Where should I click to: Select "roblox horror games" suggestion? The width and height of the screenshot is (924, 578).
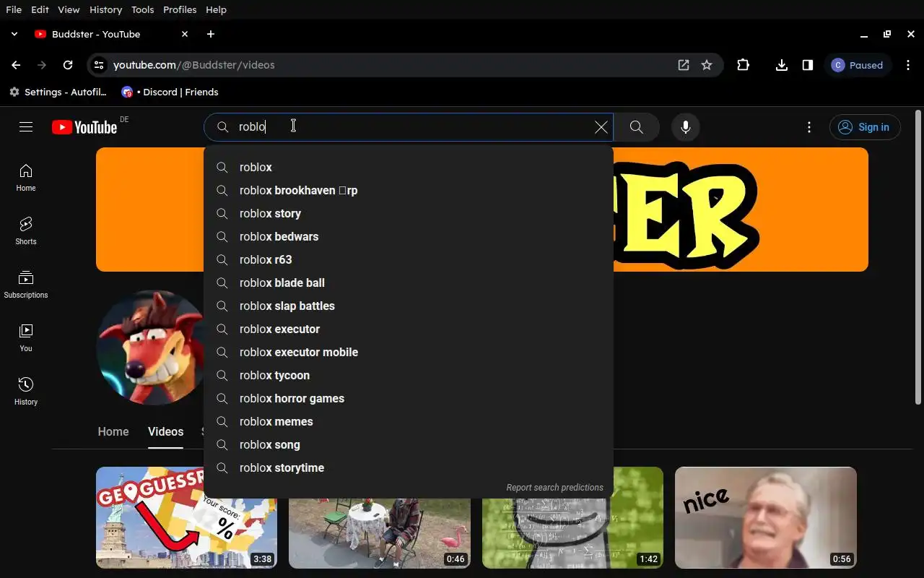[409, 398]
